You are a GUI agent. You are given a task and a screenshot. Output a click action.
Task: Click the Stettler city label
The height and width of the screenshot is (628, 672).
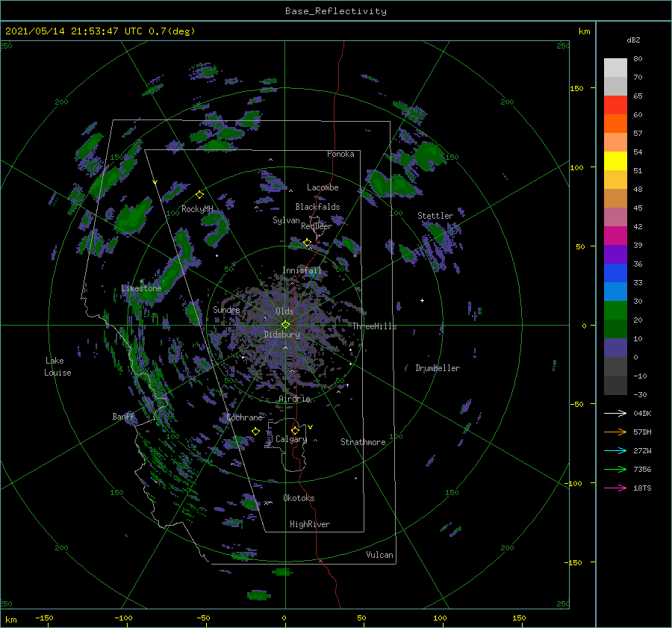[435, 216]
